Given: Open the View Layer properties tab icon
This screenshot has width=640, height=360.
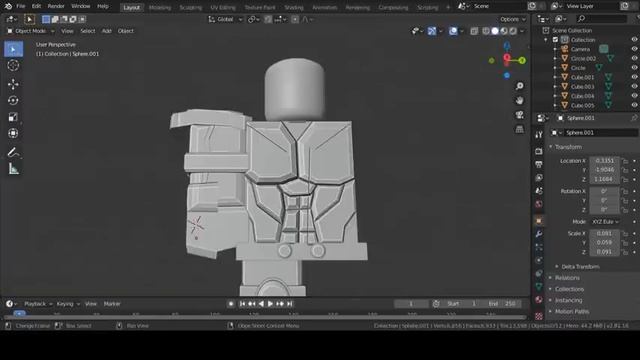Looking at the screenshot, I should [x=539, y=178].
